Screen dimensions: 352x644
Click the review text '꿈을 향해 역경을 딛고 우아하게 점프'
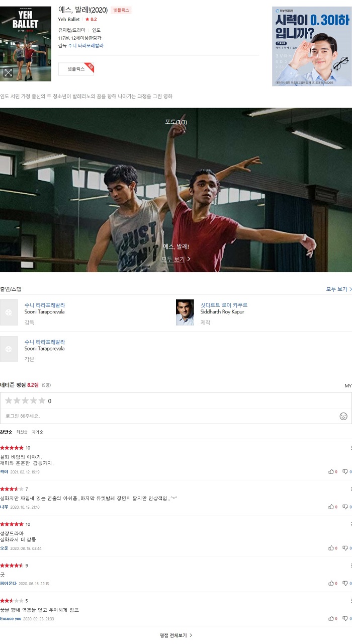click(40, 610)
